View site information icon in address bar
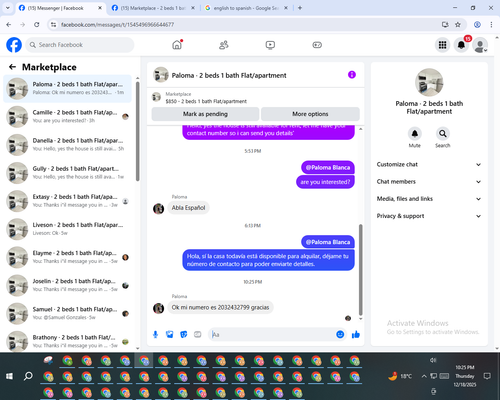The width and height of the screenshot is (500, 400). point(53,24)
